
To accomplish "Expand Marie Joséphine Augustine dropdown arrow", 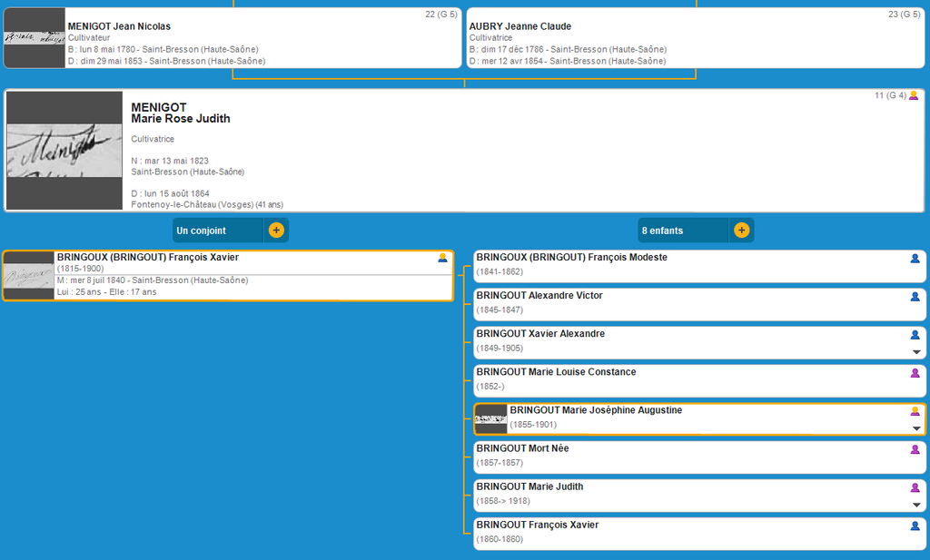I will 915,428.
